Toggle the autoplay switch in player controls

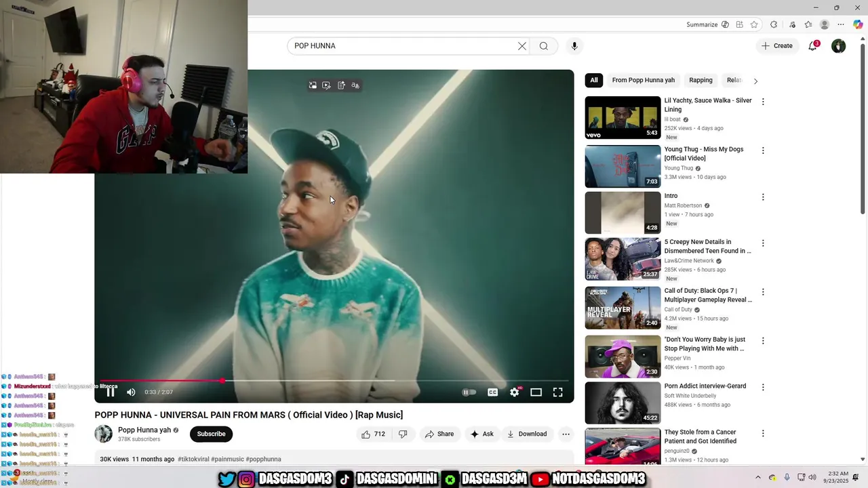tap(469, 392)
